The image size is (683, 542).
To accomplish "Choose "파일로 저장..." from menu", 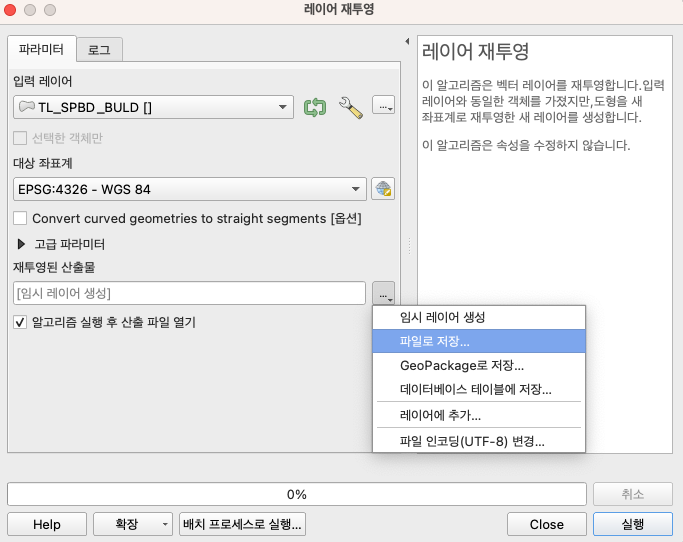I will [479, 341].
